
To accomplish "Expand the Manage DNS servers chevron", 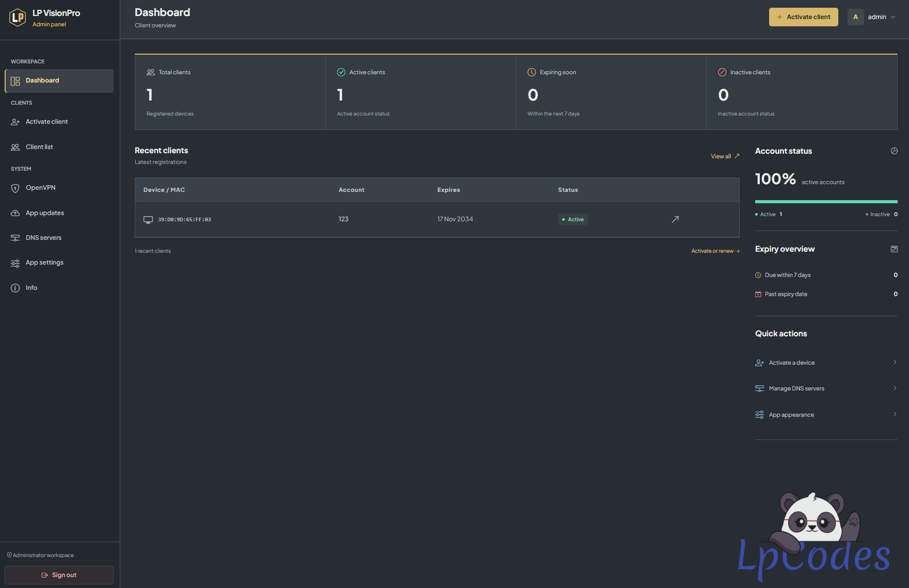I will [895, 388].
